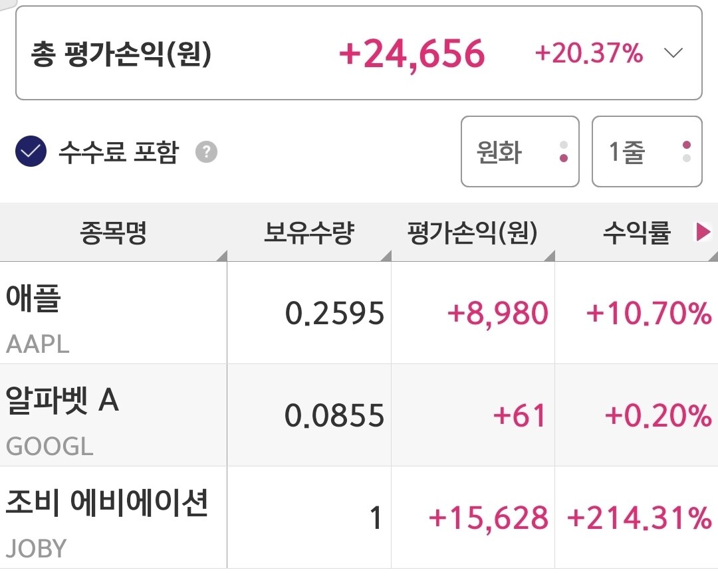Toggle the 1줄 row display selector
The height and width of the screenshot is (588, 718).
click(x=647, y=151)
